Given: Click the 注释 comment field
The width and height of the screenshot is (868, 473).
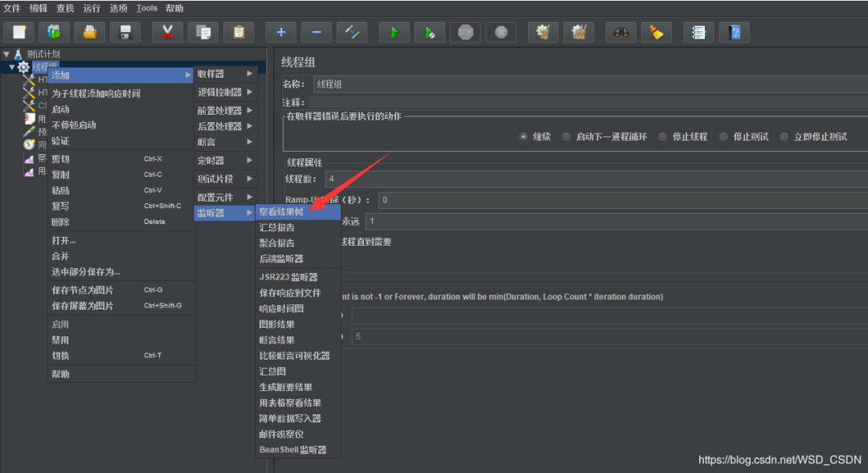Looking at the screenshot, I should pyautogui.click(x=588, y=102).
